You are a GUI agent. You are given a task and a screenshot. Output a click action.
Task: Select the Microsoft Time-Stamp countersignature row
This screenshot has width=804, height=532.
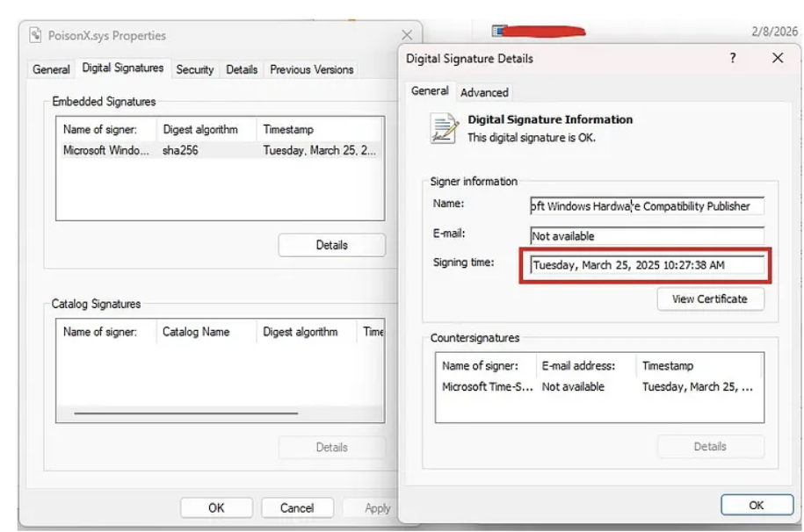[x=598, y=386]
